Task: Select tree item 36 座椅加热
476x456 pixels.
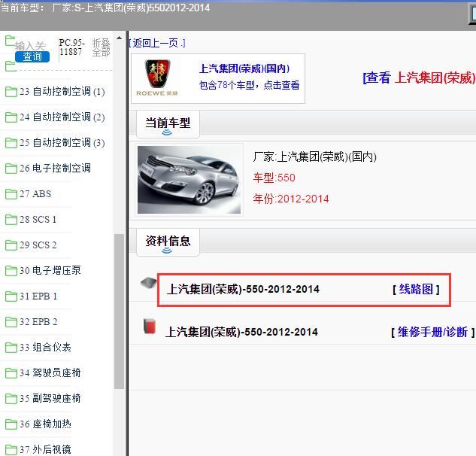Action: [45, 424]
